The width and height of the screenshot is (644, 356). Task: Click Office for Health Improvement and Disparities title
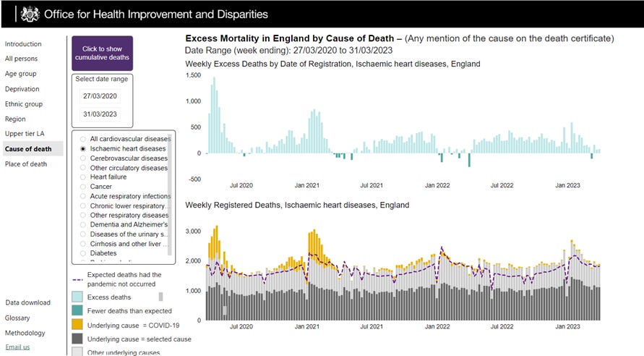(156, 14)
